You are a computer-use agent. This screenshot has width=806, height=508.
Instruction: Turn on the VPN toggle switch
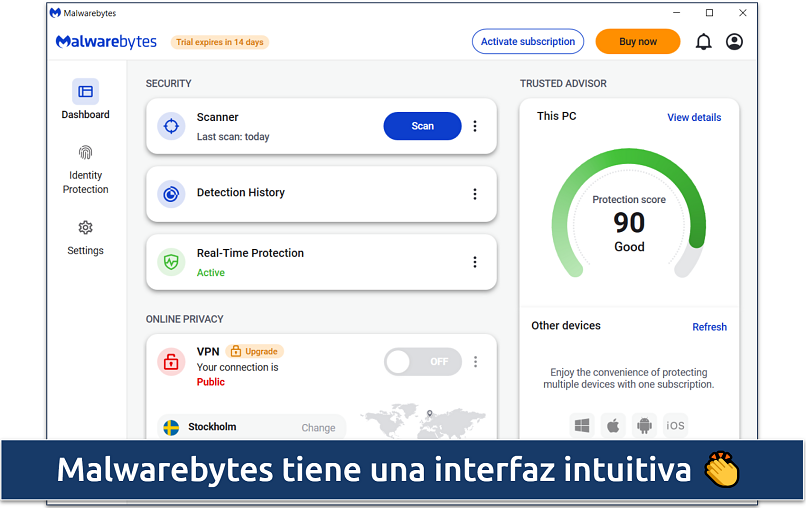click(422, 362)
